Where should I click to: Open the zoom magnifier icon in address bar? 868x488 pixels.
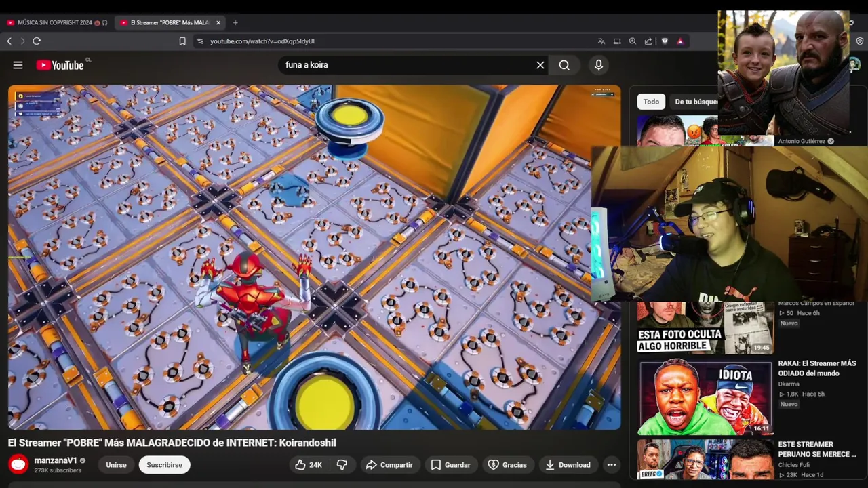coord(633,41)
